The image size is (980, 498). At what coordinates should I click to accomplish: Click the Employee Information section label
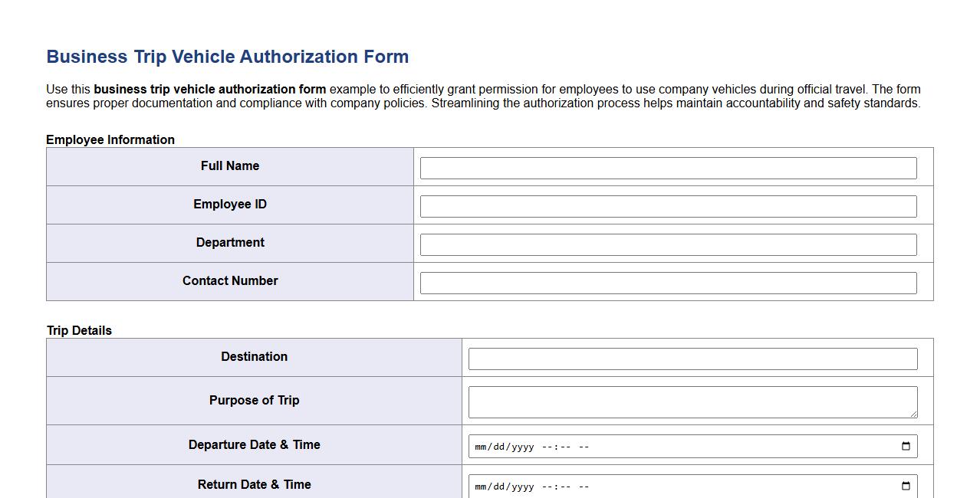110,139
